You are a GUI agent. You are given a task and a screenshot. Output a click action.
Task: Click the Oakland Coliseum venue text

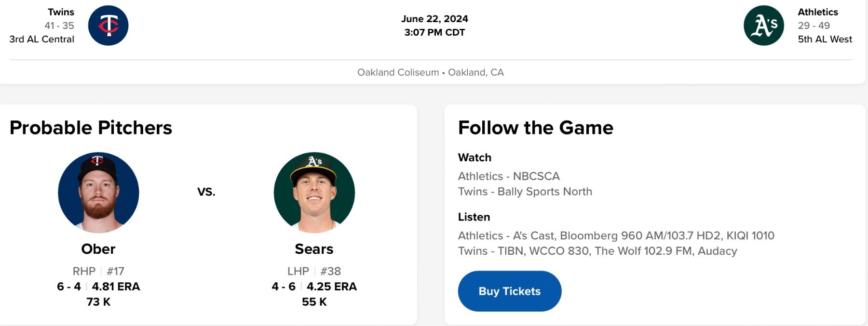[x=398, y=72]
